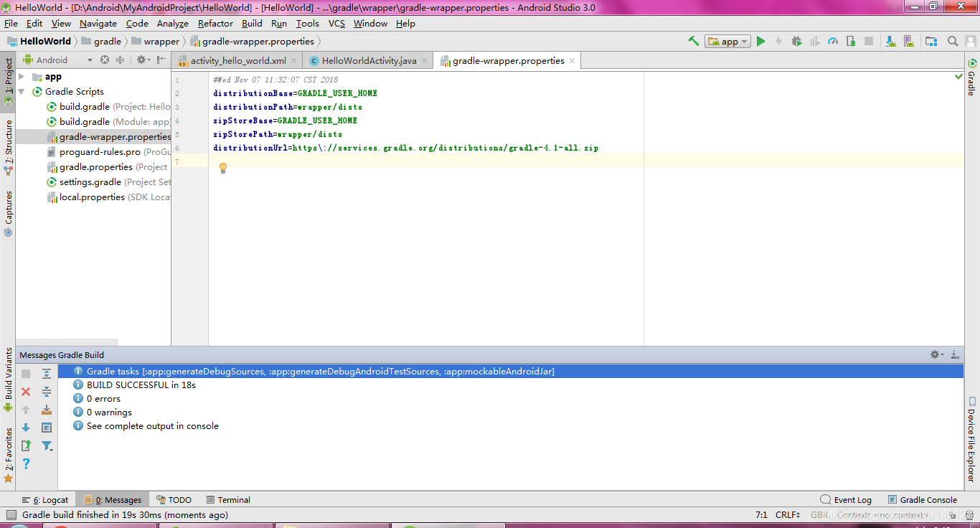Click green inspection checkmark above scrollbar

(958, 76)
